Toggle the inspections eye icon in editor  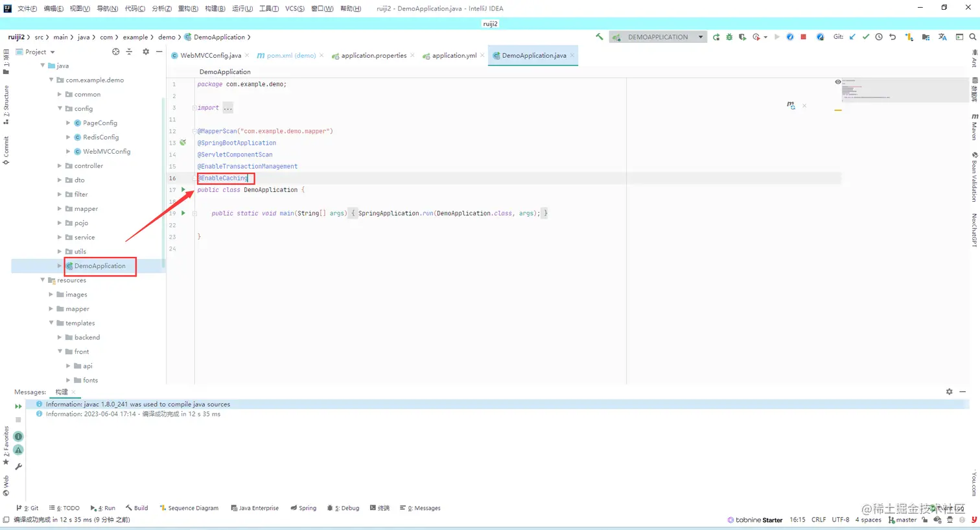[838, 82]
